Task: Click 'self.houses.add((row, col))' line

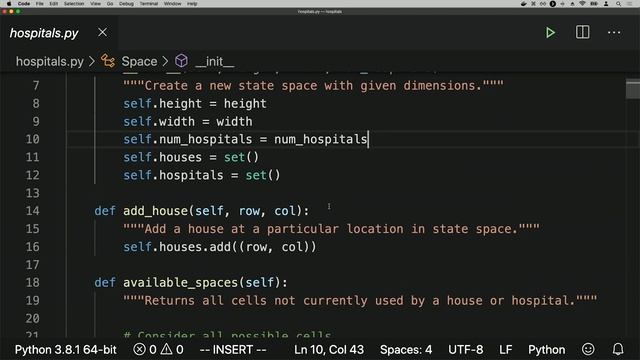Action: point(220,247)
